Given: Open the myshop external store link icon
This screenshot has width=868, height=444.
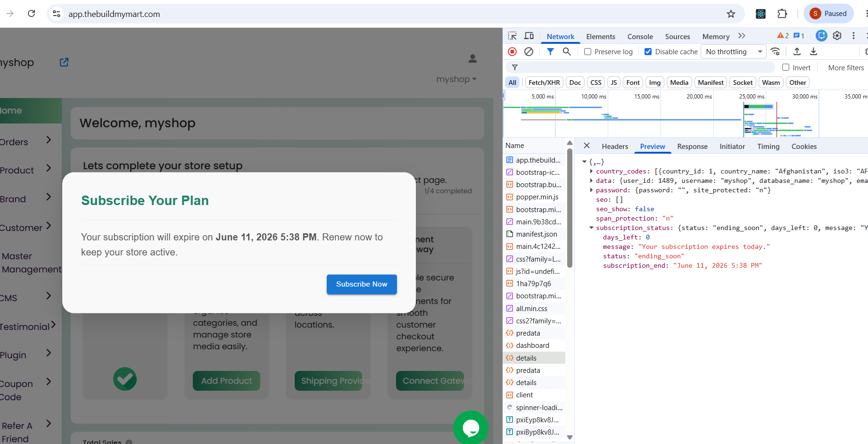Looking at the screenshot, I should pos(64,62).
